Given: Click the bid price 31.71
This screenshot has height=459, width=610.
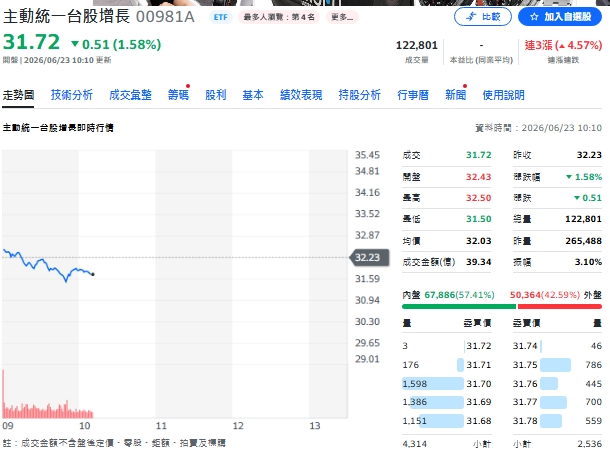Looking at the screenshot, I should coord(479,365).
